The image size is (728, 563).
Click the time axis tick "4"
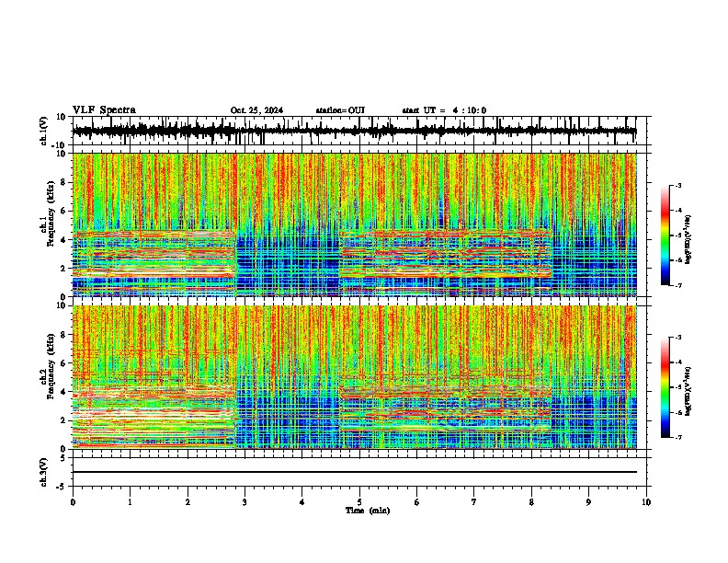[x=302, y=502]
